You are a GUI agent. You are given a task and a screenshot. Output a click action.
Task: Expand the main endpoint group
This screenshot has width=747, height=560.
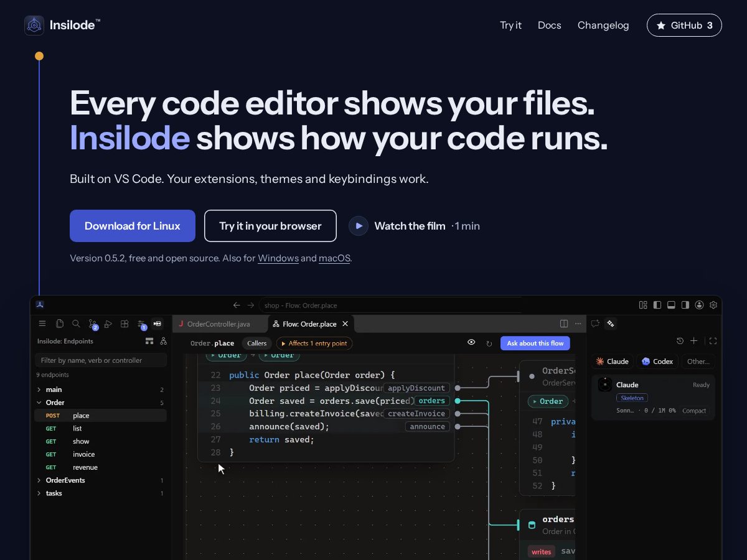[x=100, y=390]
